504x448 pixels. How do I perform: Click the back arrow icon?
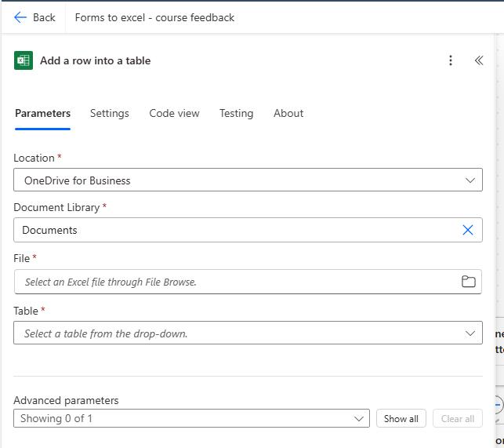point(20,17)
